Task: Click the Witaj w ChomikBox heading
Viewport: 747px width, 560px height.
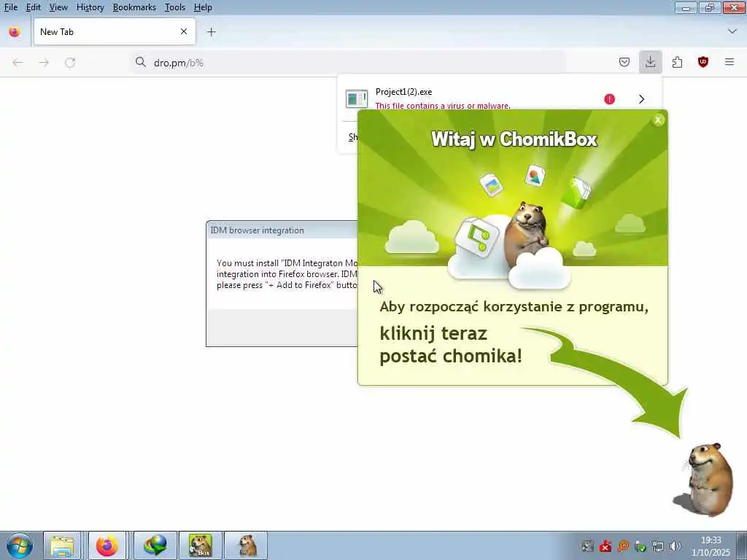Action: click(514, 139)
